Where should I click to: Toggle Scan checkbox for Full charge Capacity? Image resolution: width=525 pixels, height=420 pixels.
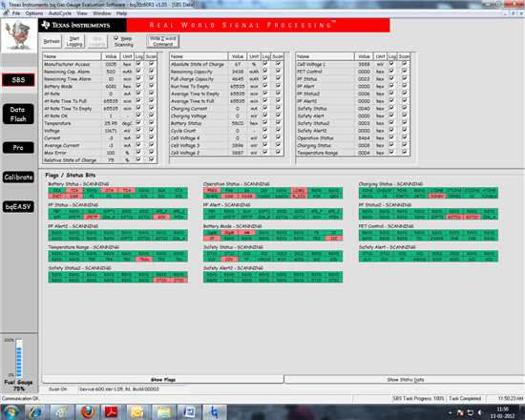click(x=278, y=78)
